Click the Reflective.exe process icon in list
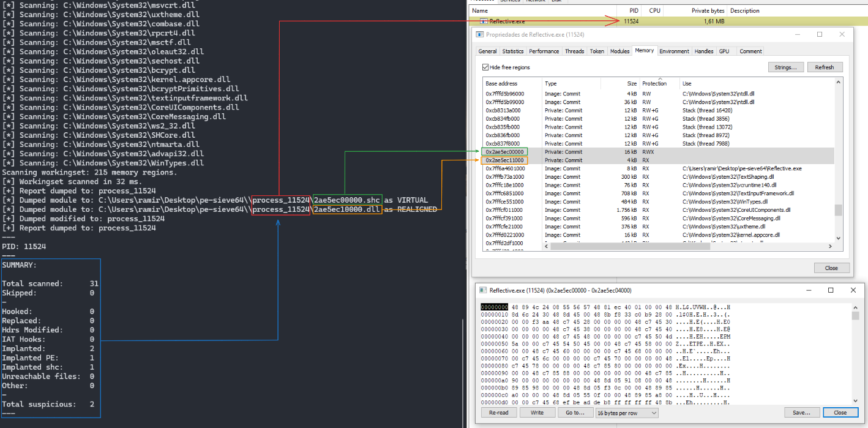This screenshot has height=428, width=868. coord(483,21)
